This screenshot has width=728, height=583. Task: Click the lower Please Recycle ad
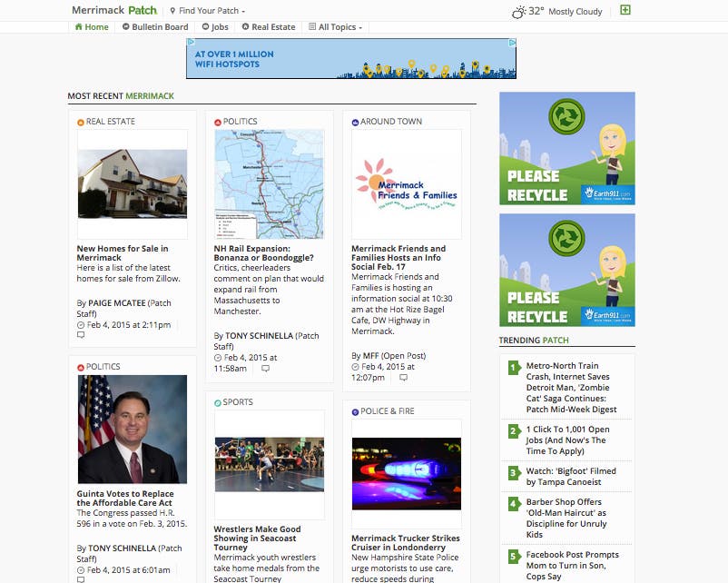coord(567,270)
